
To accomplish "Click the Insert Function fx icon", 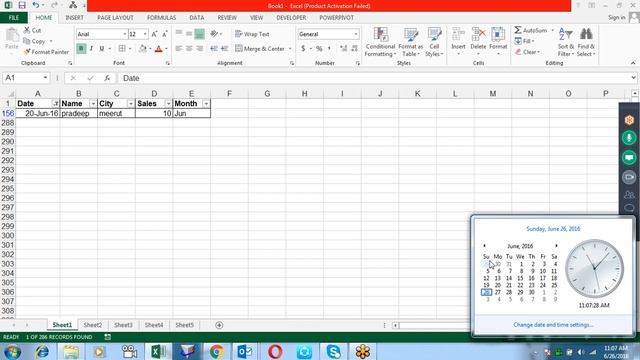I will click(x=107, y=78).
